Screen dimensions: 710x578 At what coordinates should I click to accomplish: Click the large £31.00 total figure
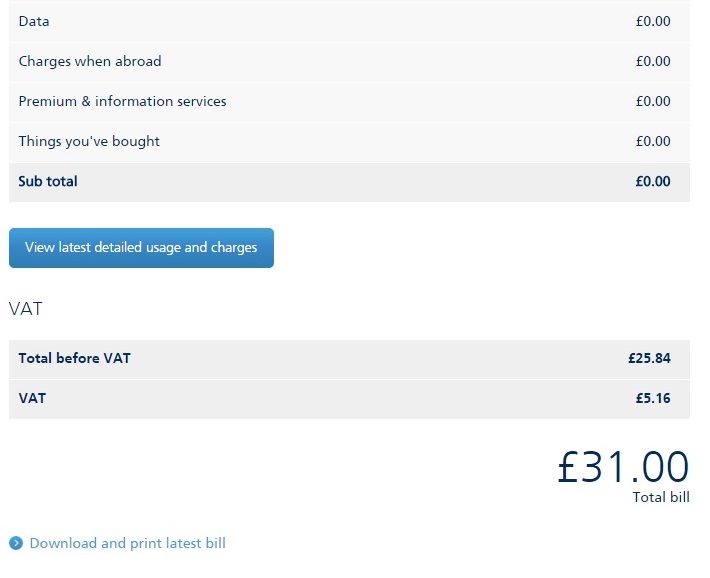click(x=622, y=467)
